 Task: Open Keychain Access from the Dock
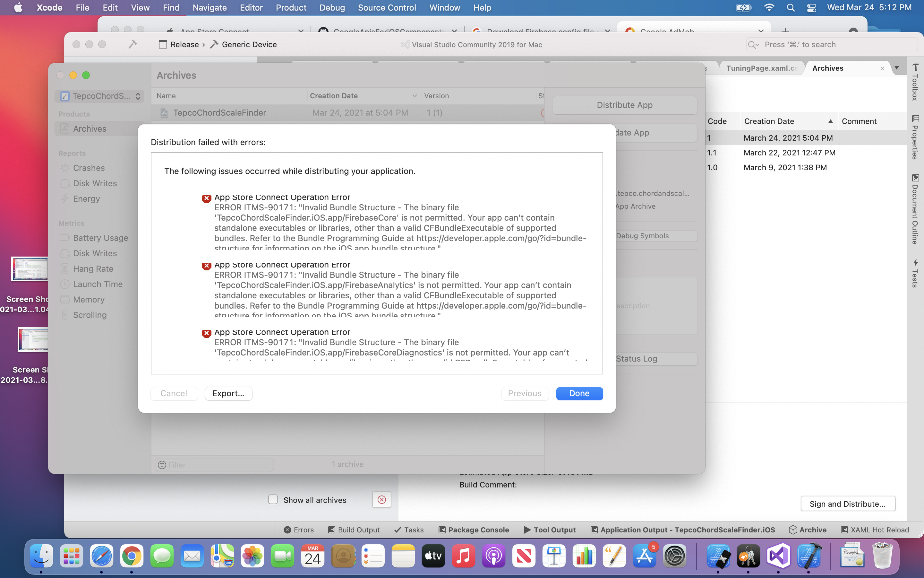[749, 556]
